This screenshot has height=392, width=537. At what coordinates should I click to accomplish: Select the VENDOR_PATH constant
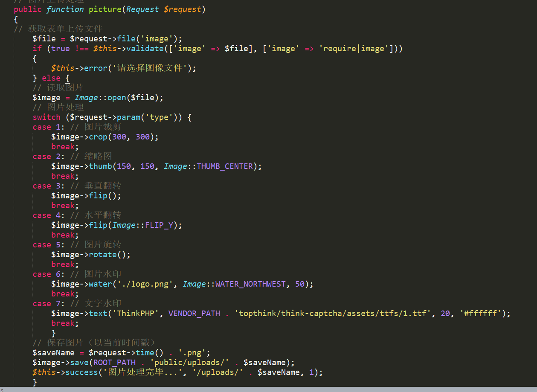tap(194, 313)
